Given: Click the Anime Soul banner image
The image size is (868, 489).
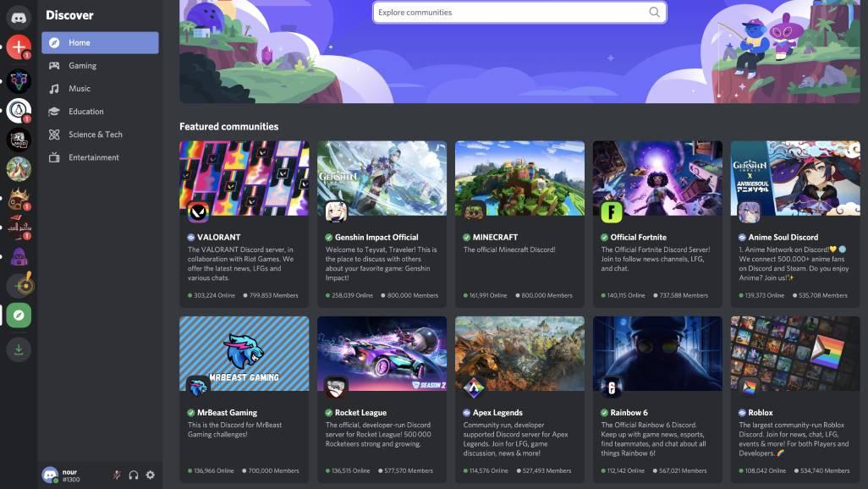Looking at the screenshot, I should click(795, 179).
